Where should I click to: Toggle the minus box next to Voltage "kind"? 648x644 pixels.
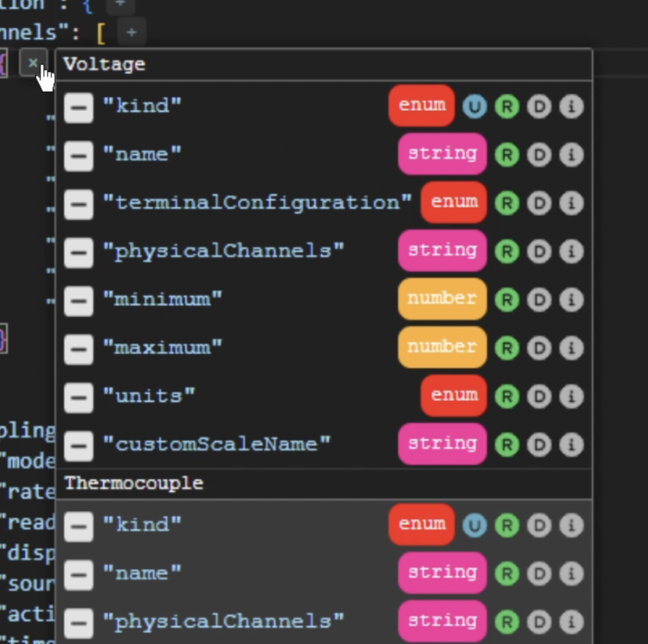[79, 108]
